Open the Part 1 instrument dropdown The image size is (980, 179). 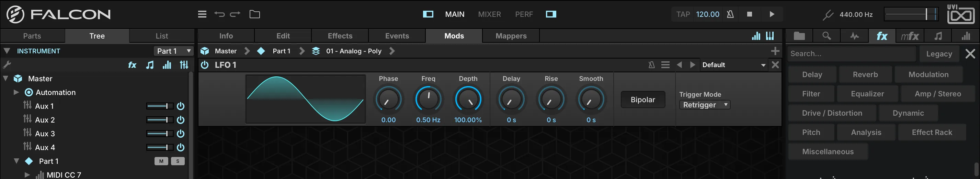click(x=173, y=51)
